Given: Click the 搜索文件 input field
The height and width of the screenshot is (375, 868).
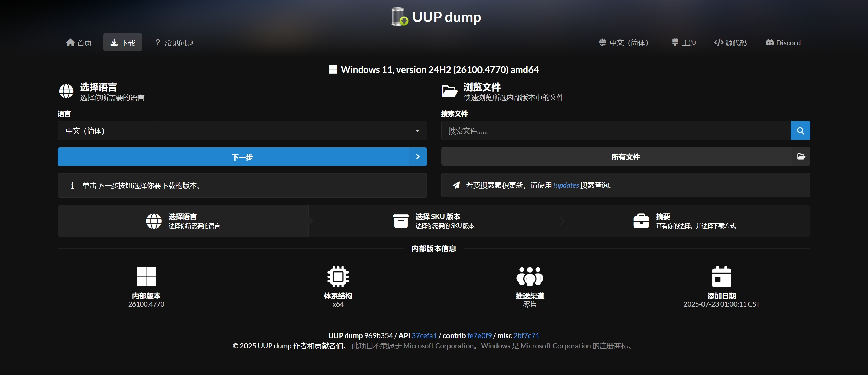Looking at the screenshot, I should point(616,131).
